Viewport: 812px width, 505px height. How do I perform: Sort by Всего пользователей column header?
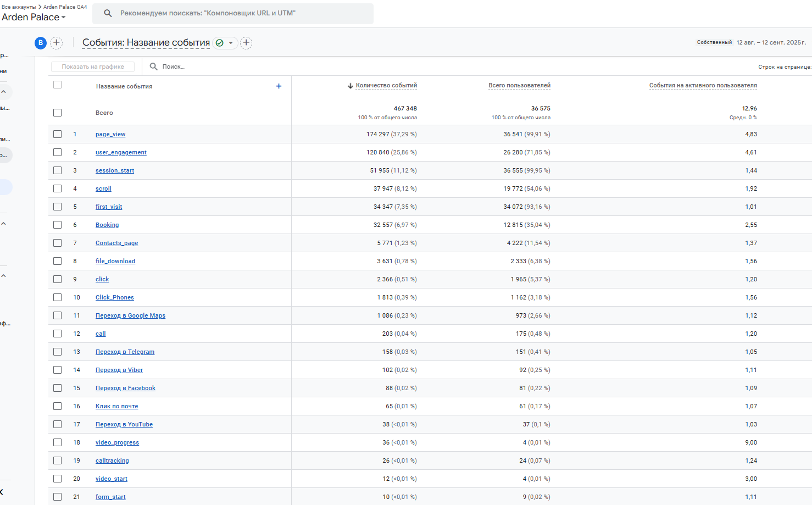(x=519, y=86)
